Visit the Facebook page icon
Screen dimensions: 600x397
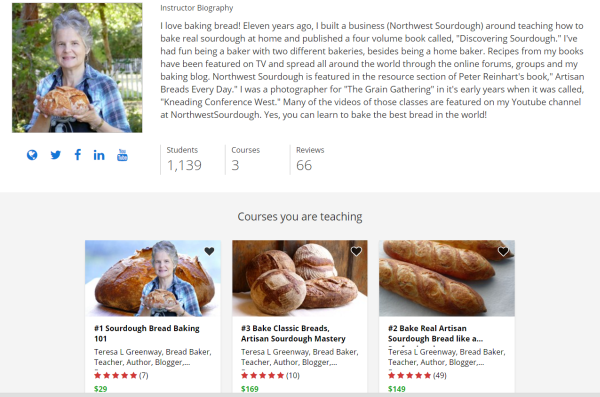pos(77,155)
